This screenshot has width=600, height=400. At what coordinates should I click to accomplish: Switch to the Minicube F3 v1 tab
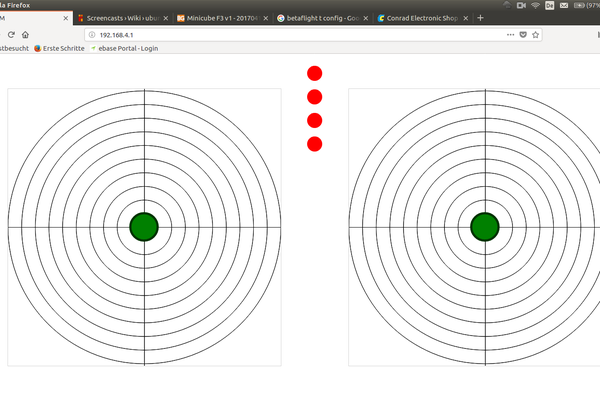(223, 18)
